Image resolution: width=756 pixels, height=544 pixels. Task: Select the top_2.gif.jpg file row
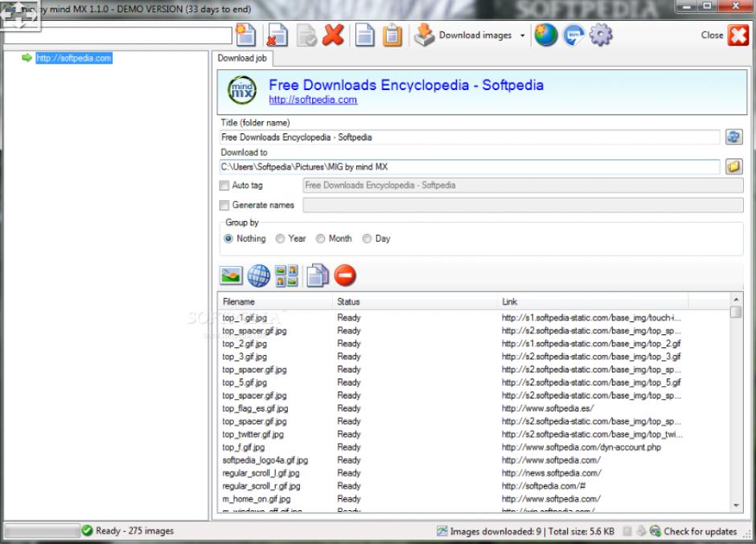pos(475,344)
